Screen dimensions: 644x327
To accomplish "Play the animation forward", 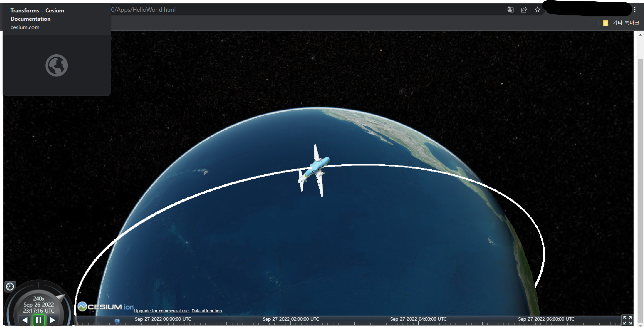I will (x=52, y=320).
